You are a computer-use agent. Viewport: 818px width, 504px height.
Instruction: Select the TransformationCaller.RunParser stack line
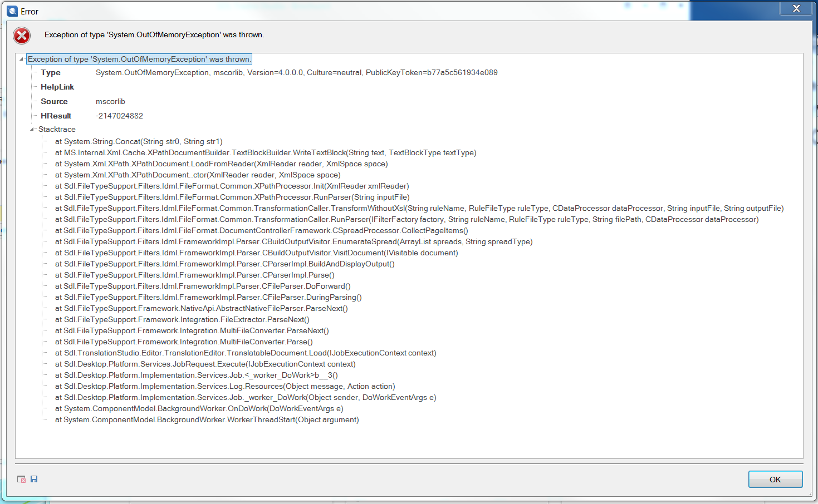406,219
